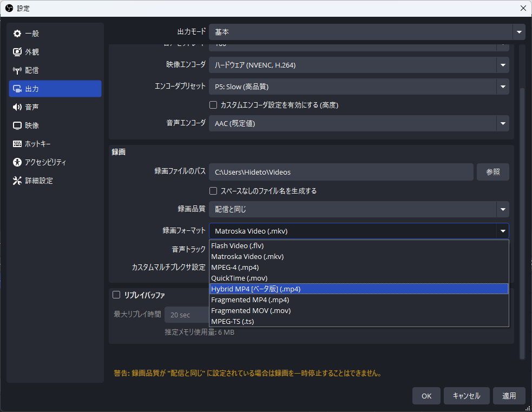Click the 詳細設定 wrench tools icon
The width and height of the screenshot is (532, 412).
coord(17,181)
